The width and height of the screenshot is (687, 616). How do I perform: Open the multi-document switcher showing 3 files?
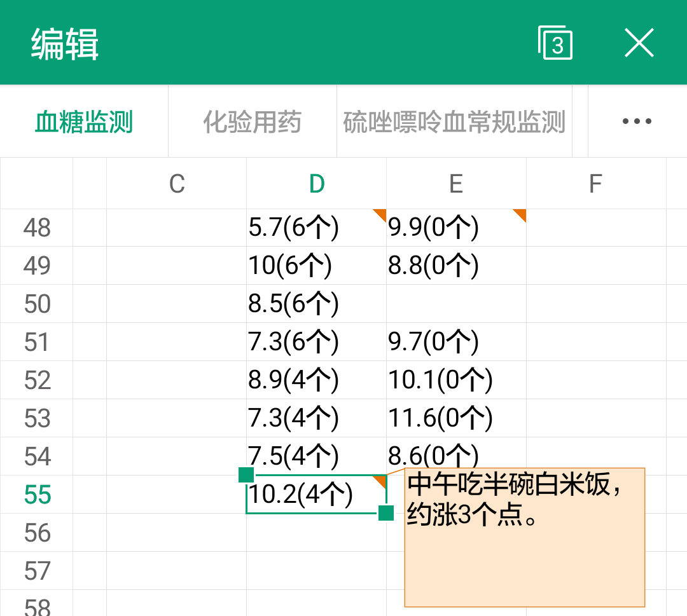pos(554,42)
